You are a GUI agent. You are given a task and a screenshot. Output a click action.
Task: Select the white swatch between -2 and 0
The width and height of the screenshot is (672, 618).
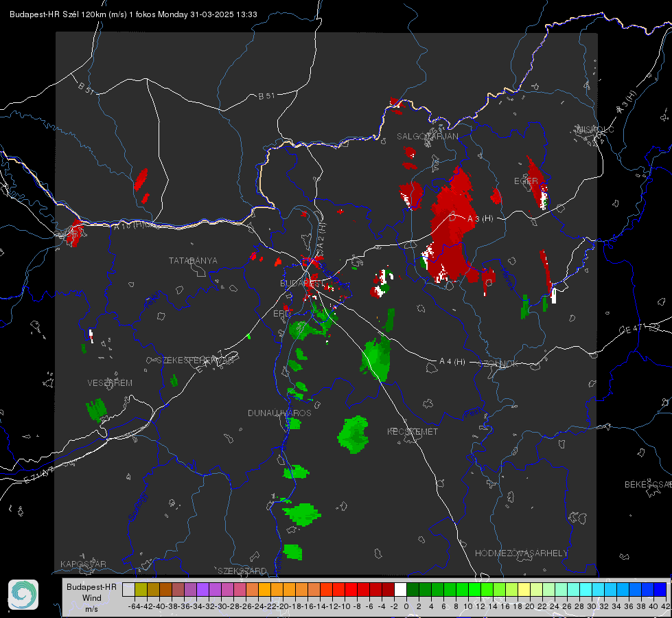(400, 589)
